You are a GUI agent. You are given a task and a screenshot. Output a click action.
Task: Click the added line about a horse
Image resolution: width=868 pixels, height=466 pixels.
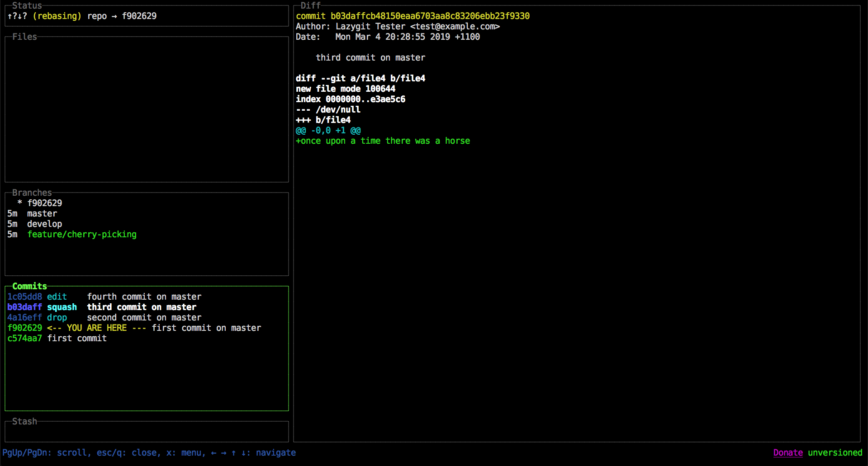383,141
